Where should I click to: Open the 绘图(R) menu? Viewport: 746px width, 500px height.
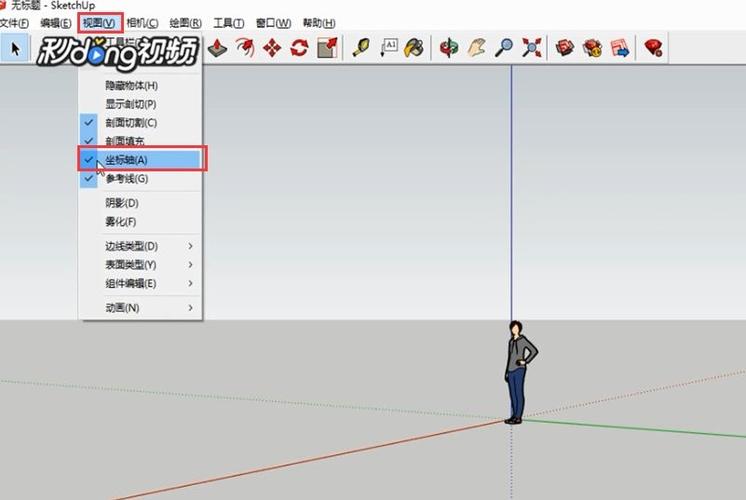pos(186,23)
